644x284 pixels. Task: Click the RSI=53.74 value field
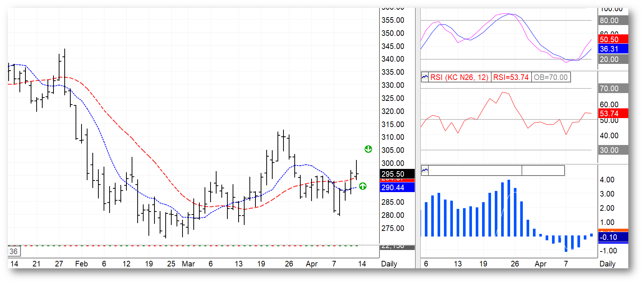(x=511, y=77)
